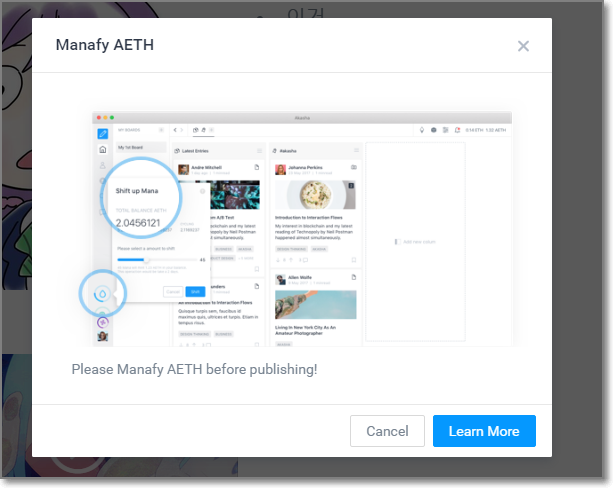This screenshot has width=613, height=488.
Task: Open Latest Entries column menu
Action: [x=259, y=151]
